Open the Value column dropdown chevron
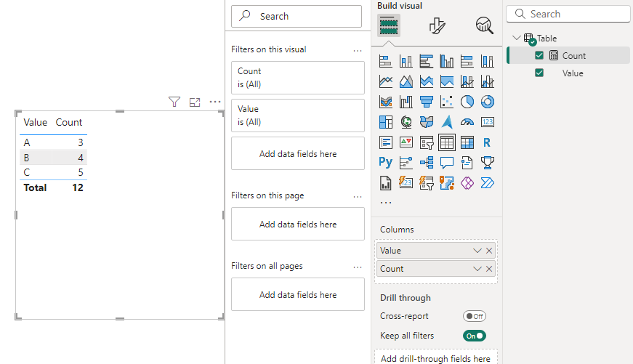This screenshot has width=633, height=364. click(477, 251)
